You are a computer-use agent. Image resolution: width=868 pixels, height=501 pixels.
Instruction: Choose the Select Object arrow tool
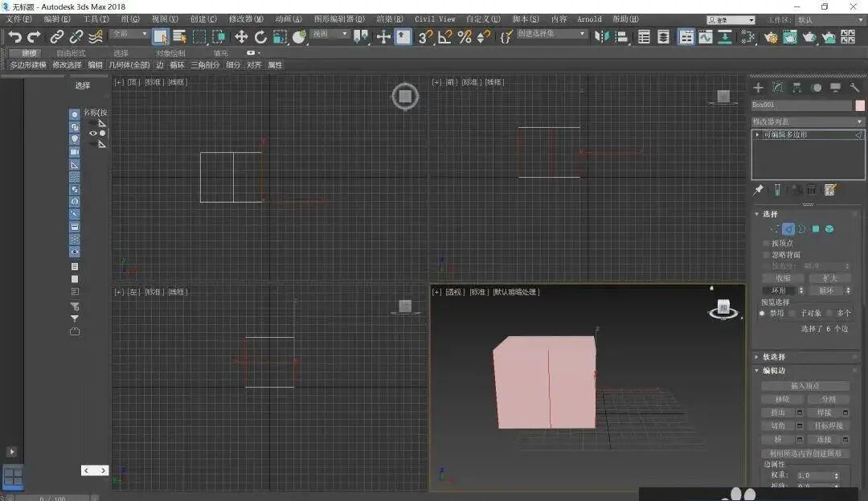coord(161,36)
